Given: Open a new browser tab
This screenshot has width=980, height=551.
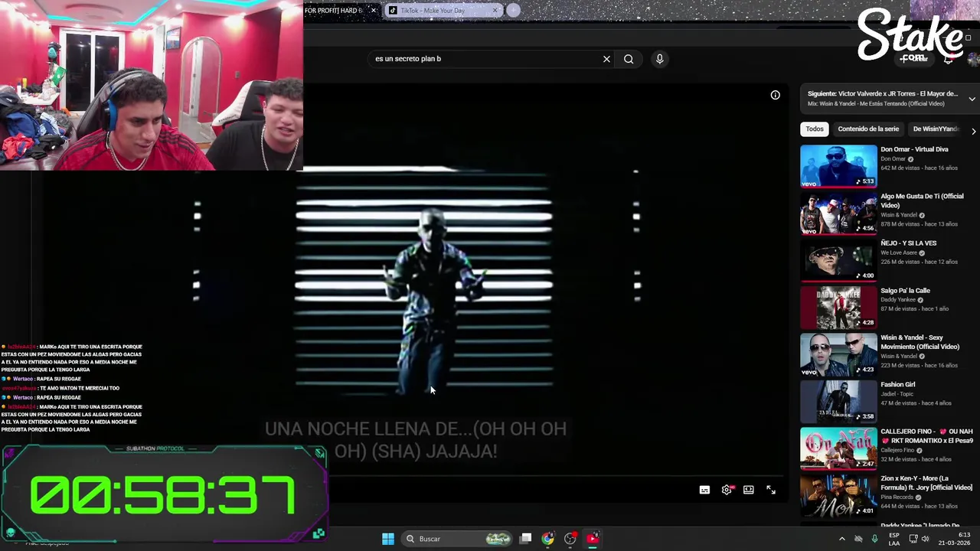Looking at the screenshot, I should point(513,11).
